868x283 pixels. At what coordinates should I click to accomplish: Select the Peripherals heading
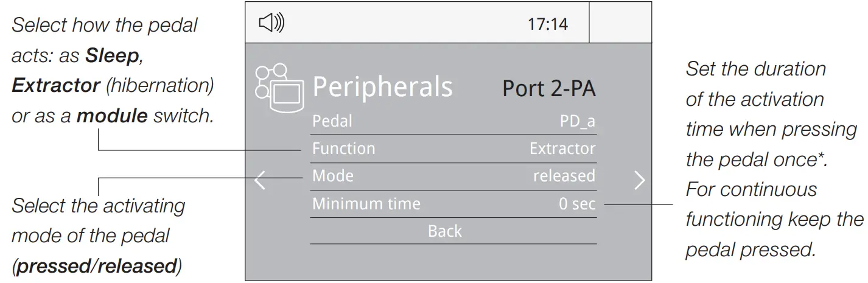click(x=382, y=88)
